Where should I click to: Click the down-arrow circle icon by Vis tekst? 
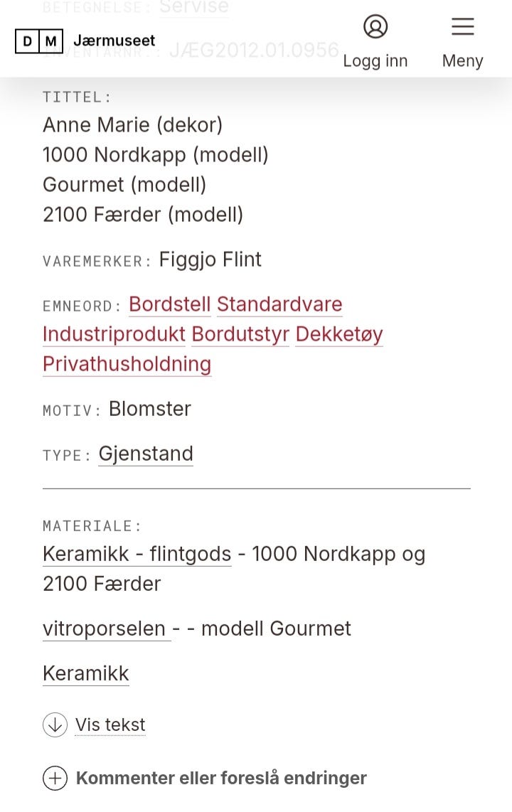(x=55, y=725)
